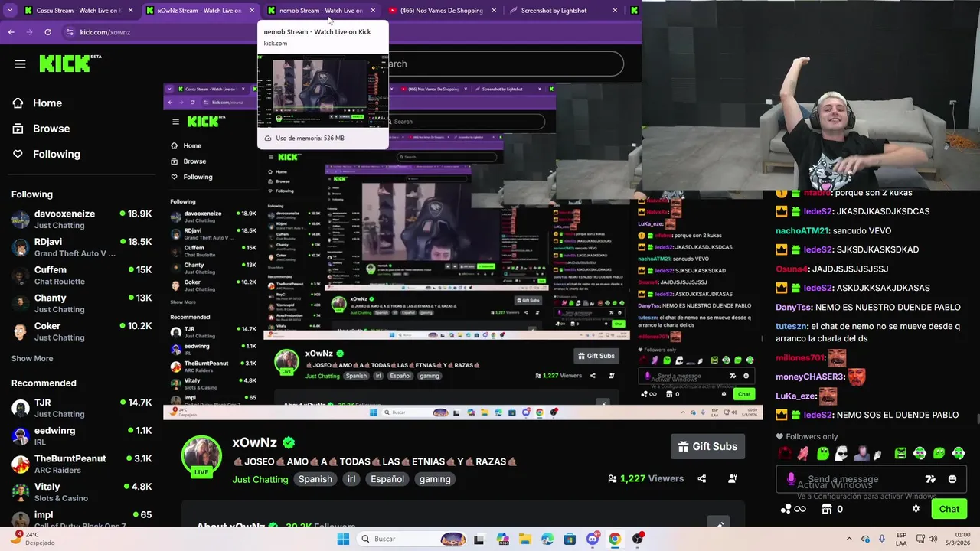Open Microsoft Edge from the taskbar
Image resolution: width=980 pixels, height=551 pixels.
[547, 539]
